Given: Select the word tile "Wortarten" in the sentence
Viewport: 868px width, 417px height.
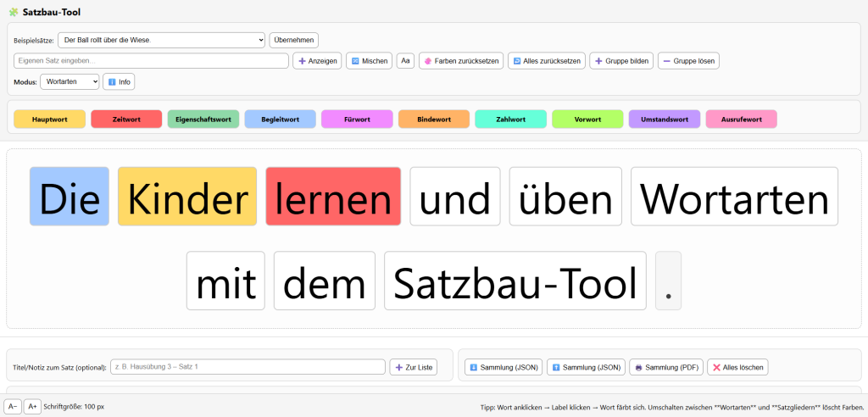Looking at the screenshot, I should (x=734, y=197).
